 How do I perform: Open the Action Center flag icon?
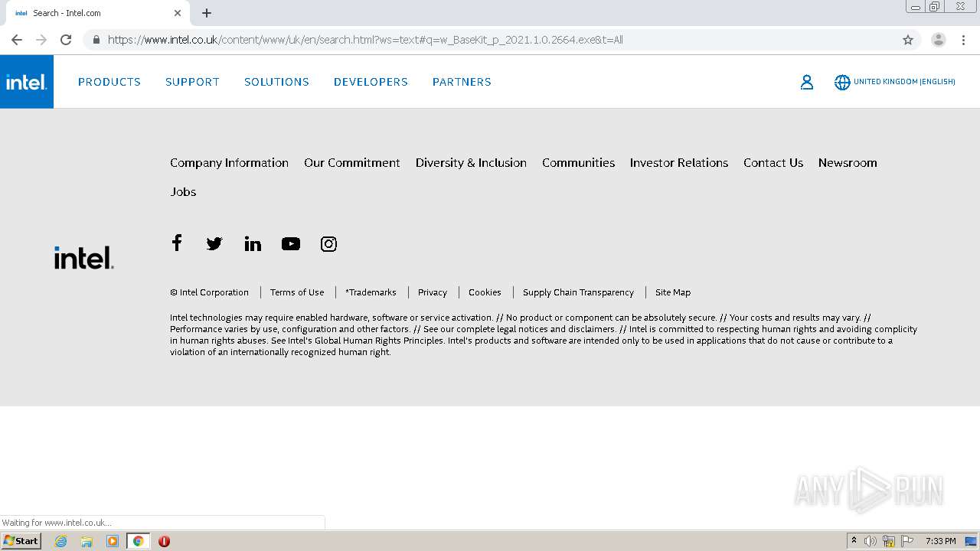pos(907,541)
